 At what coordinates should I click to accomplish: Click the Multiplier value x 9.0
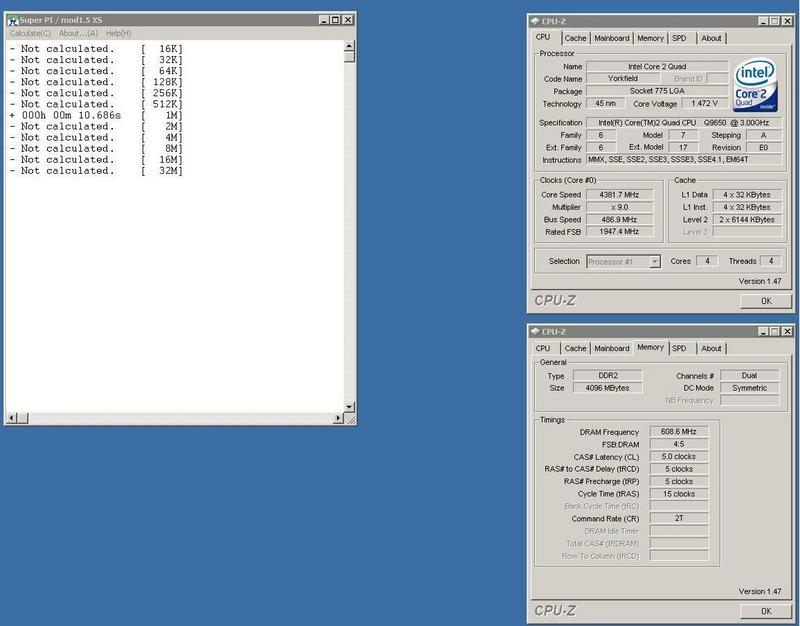coord(619,207)
